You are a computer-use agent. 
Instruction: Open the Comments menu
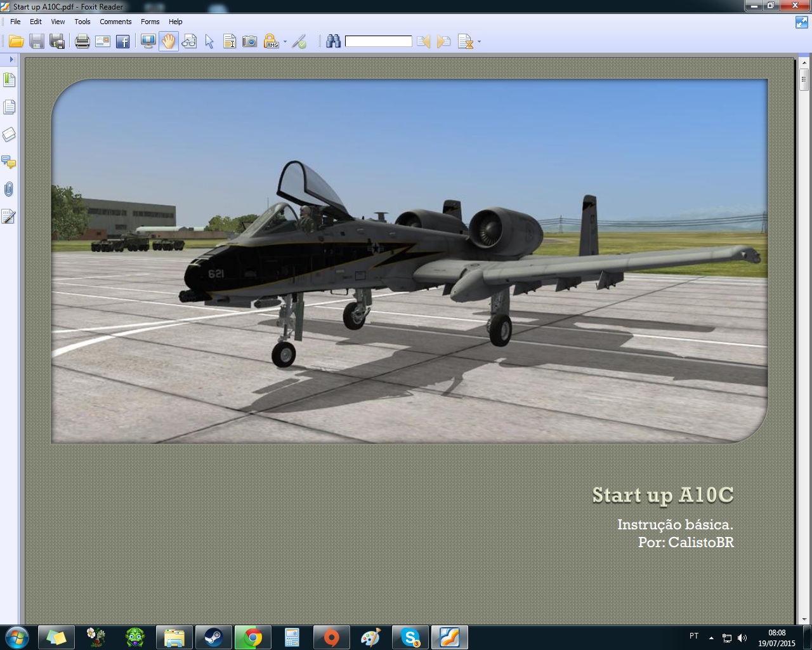tap(115, 22)
